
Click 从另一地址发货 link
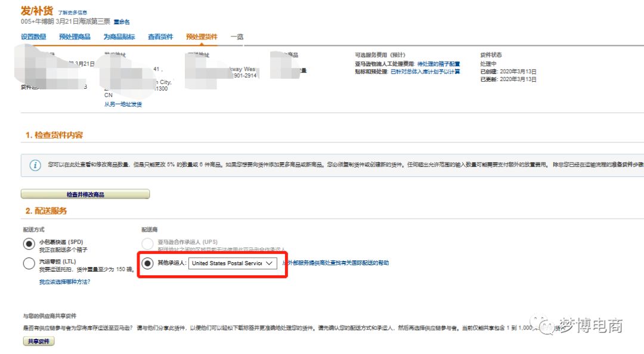123,104
